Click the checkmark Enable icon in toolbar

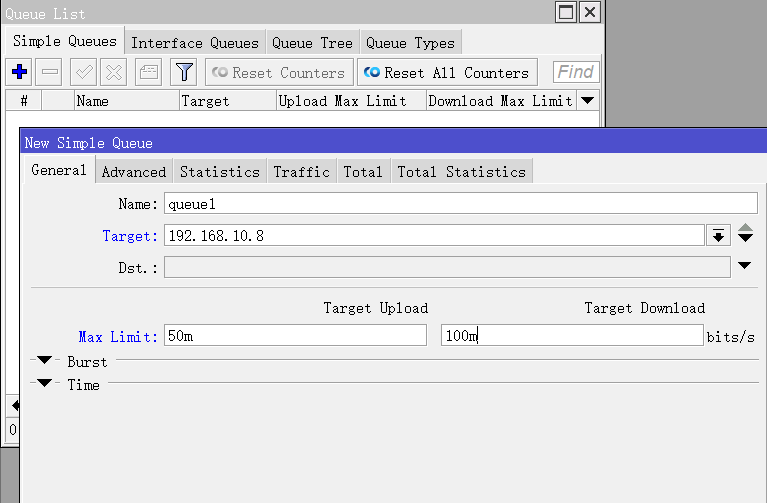tap(83, 72)
